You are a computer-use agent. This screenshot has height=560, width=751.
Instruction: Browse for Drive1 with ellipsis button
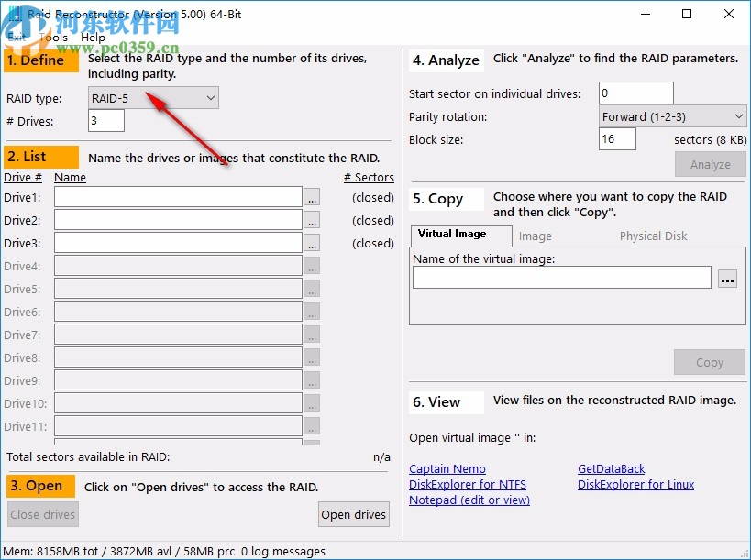[312, 197]
